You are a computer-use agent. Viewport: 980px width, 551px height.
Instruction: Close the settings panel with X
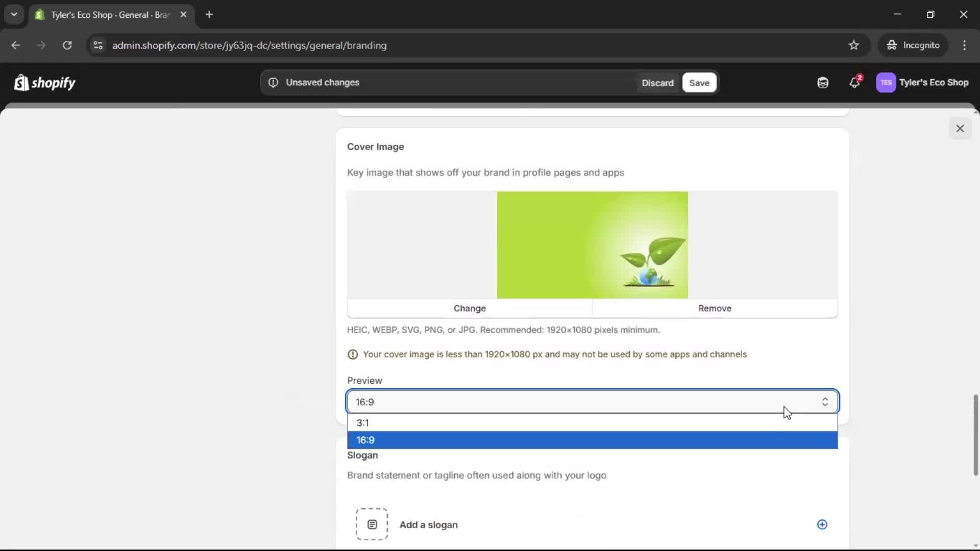pyautogui.click(x=960, y=129)
